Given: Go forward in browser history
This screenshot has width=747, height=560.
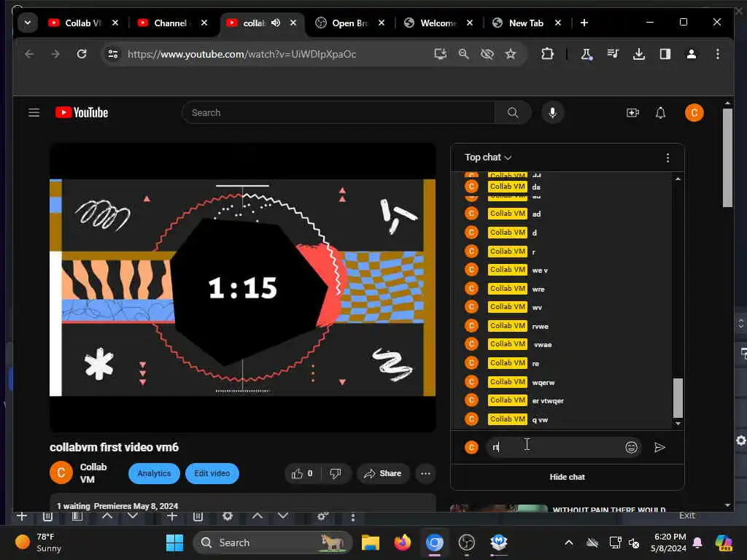Looking at the screenshot, I should (x=55, y=54).
